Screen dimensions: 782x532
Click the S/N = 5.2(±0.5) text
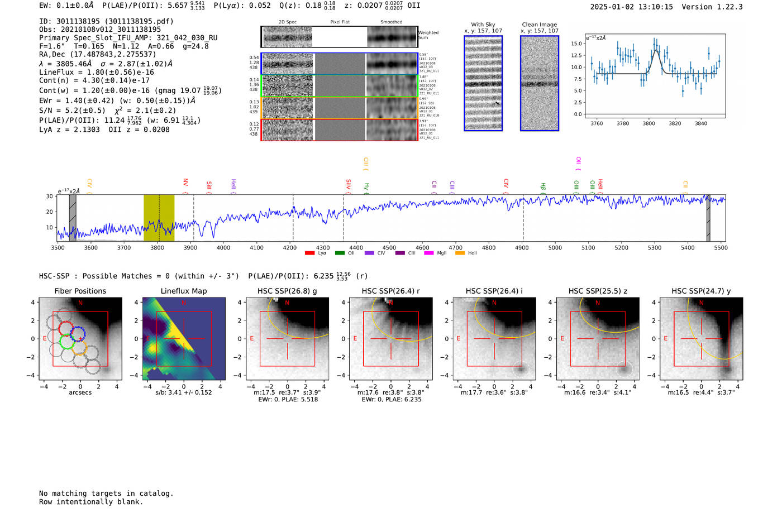73,111
